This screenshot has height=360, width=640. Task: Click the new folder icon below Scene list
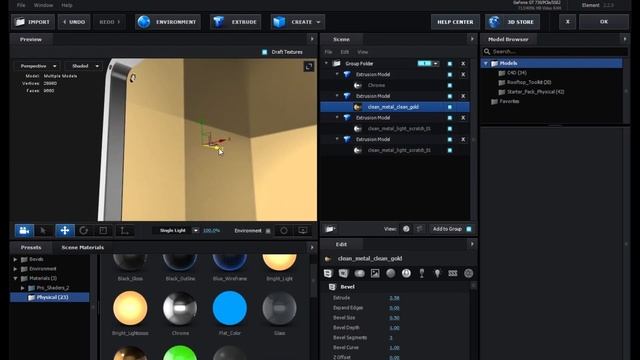pos(330,229)
